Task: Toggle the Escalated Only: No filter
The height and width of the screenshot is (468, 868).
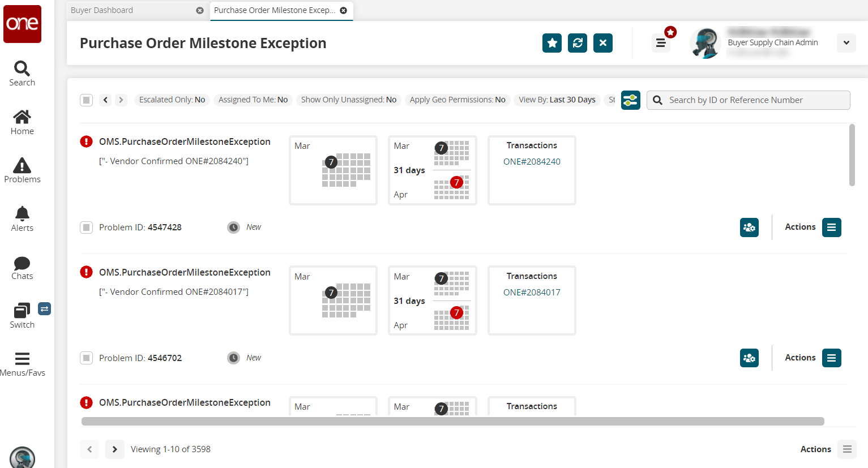Action: click(172, 100)
